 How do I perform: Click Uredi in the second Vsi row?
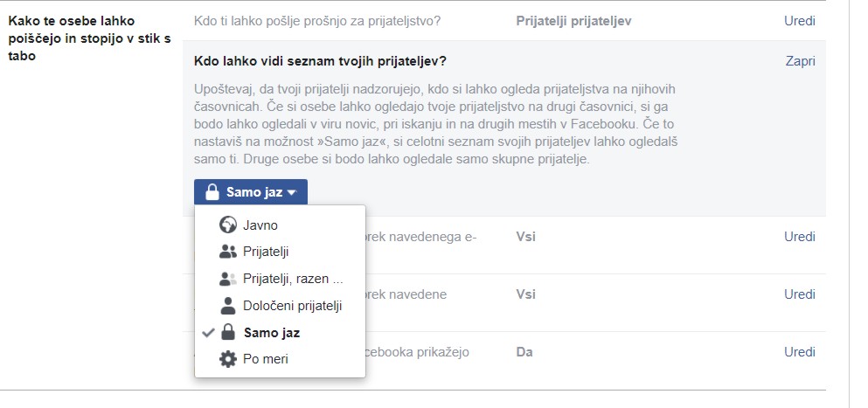(799, 294)
